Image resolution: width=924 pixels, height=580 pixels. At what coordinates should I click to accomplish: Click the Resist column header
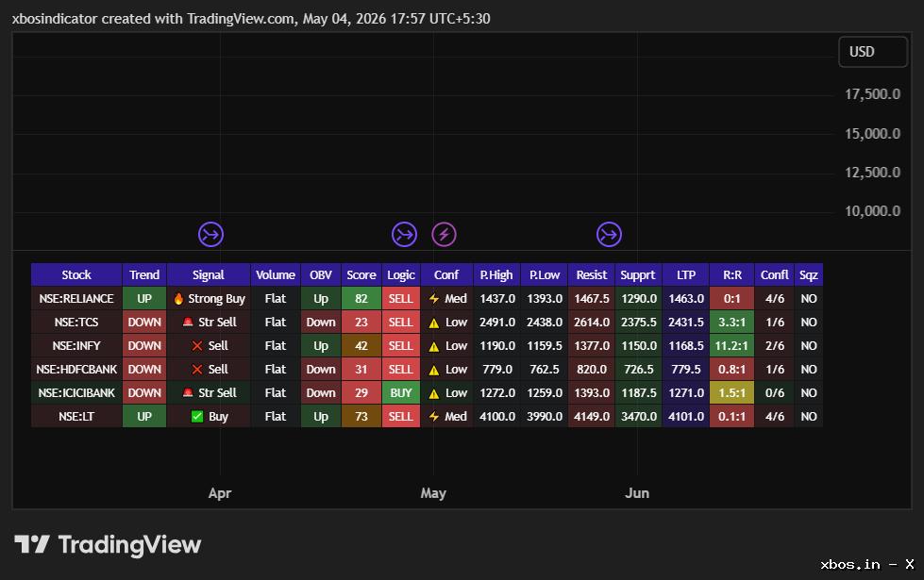(x=592, y=275)
